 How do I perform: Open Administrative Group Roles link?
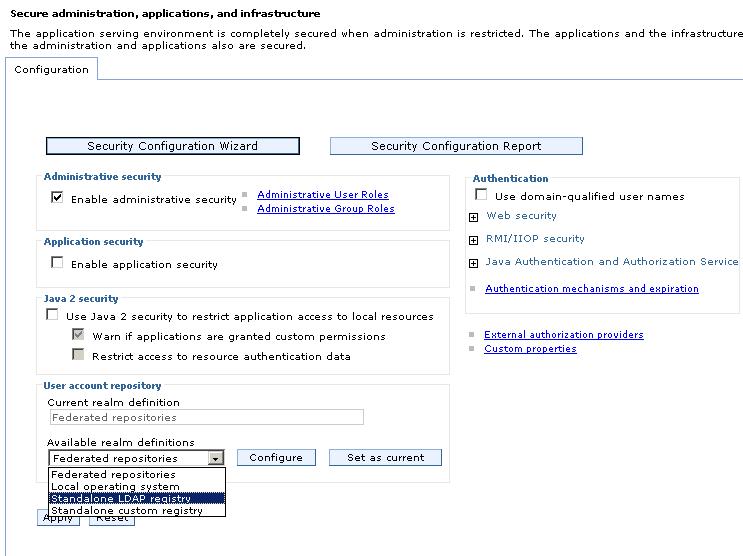[x=326, y=209]
